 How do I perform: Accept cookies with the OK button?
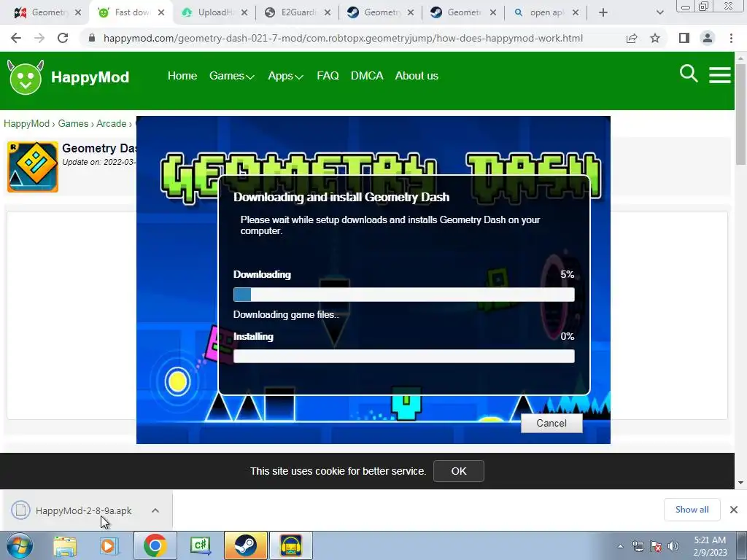(458, 471)
